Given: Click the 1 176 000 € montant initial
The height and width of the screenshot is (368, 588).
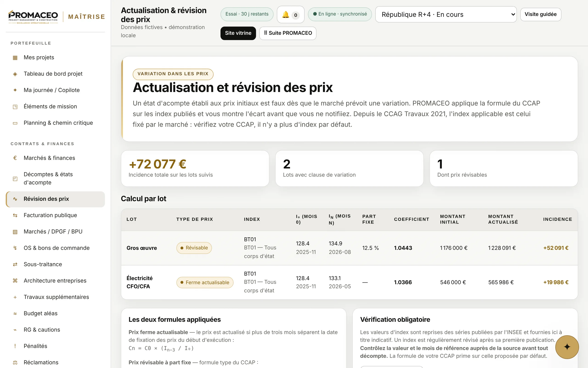Looking at the screenshot, I should (454, 248).
